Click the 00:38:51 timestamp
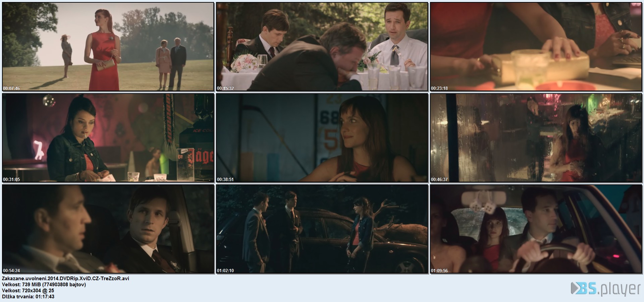 (225, 180)
